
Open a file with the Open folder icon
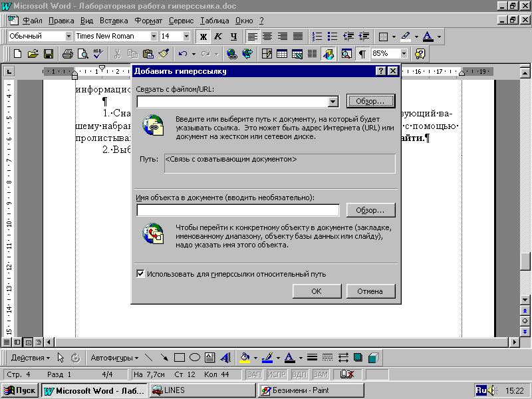pyautogui.click(x=33, y=54)
